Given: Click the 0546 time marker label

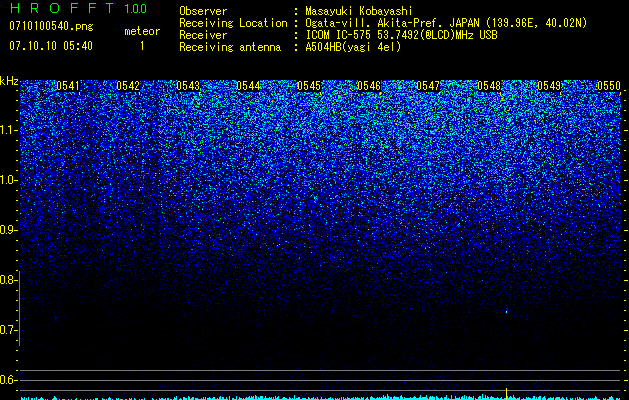Looking at the screenshot, I should 369,86.
